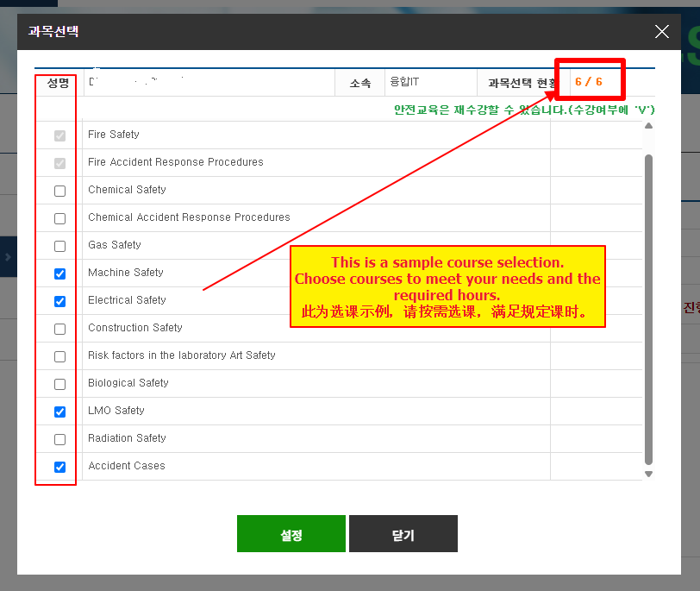700x591 pixels.
Task: Close the 과목선택 dialog with the X icon
Action: (x=661, y=32)
